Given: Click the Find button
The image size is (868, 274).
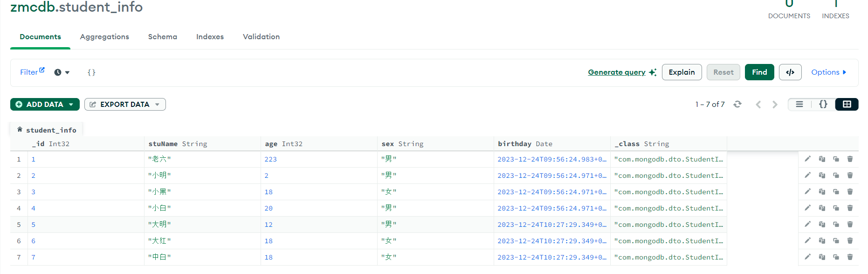Looking at the screenshot, I should point(759,72).
